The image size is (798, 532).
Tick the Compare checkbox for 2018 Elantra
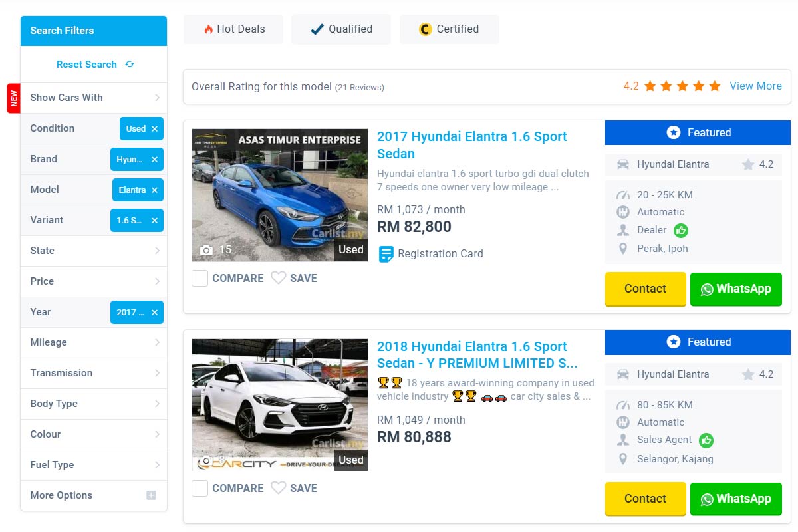coord(200,488)
